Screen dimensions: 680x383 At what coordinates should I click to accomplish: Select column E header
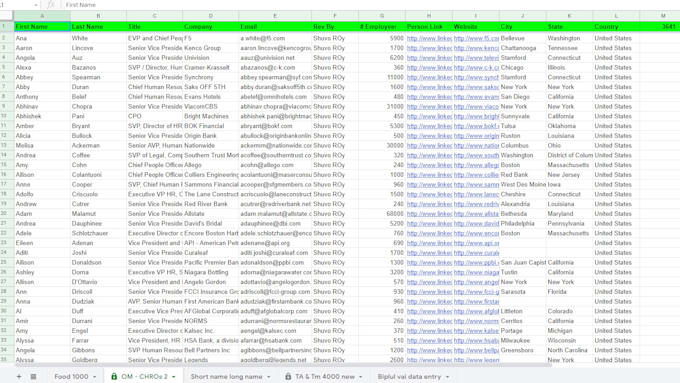click(x=275, y=16)
